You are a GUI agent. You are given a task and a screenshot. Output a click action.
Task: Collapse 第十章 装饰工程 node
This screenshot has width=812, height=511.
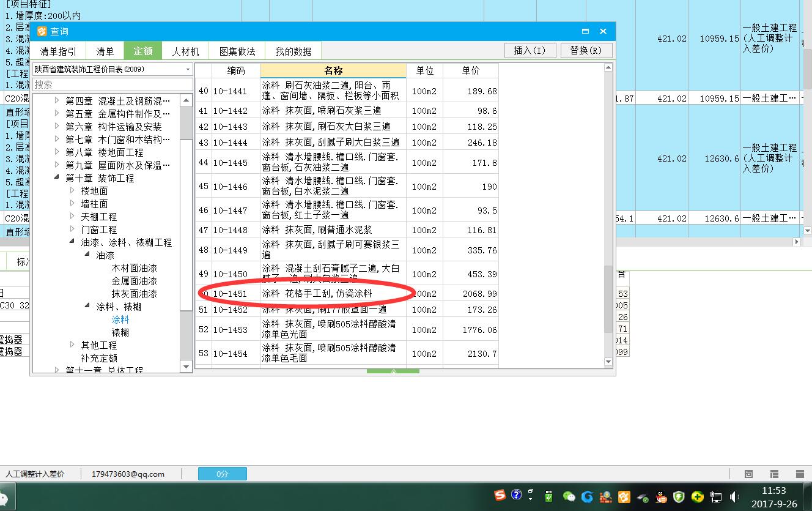click(x=57, y=177)
